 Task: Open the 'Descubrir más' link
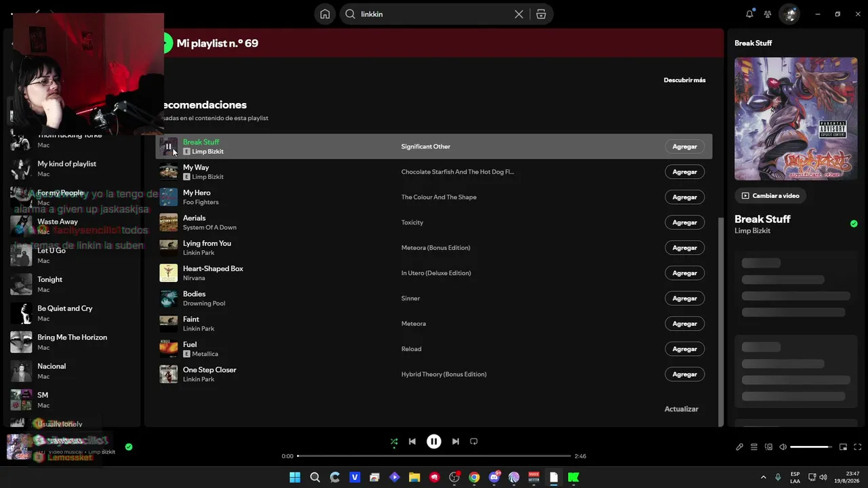(x=684, y=80)
